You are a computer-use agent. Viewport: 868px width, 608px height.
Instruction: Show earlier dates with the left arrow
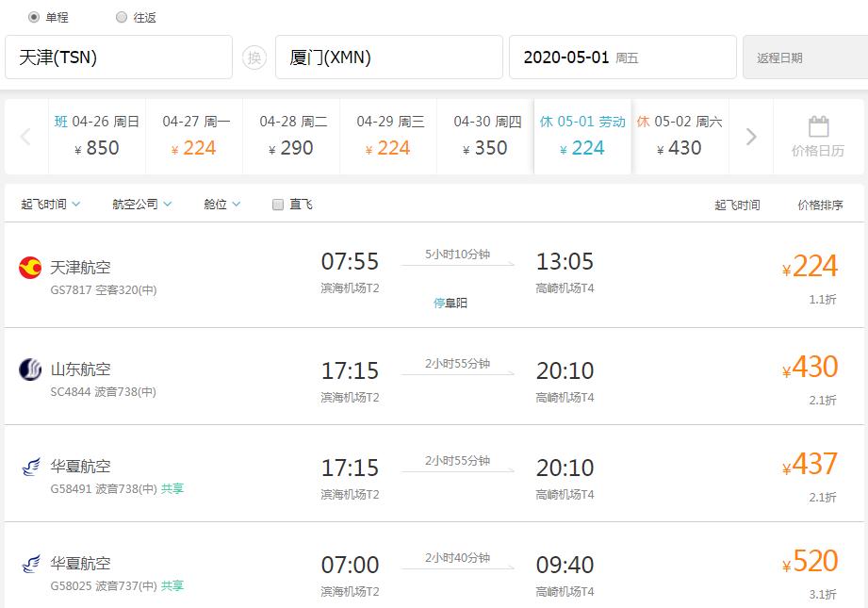coord(25,137)
